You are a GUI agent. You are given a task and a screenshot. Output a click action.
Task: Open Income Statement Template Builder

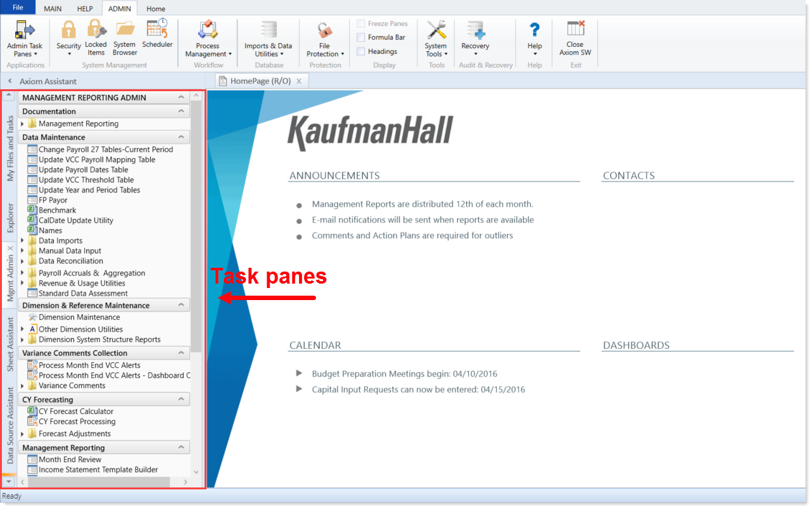[x=92, y=470]
